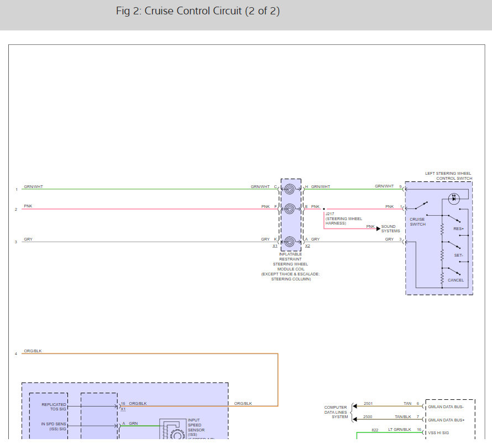Viewport: 492px width, 448px height.
Task: Click the COMPUTER DATA LINES SYSTEM label
Action: (x=336, y=412)
